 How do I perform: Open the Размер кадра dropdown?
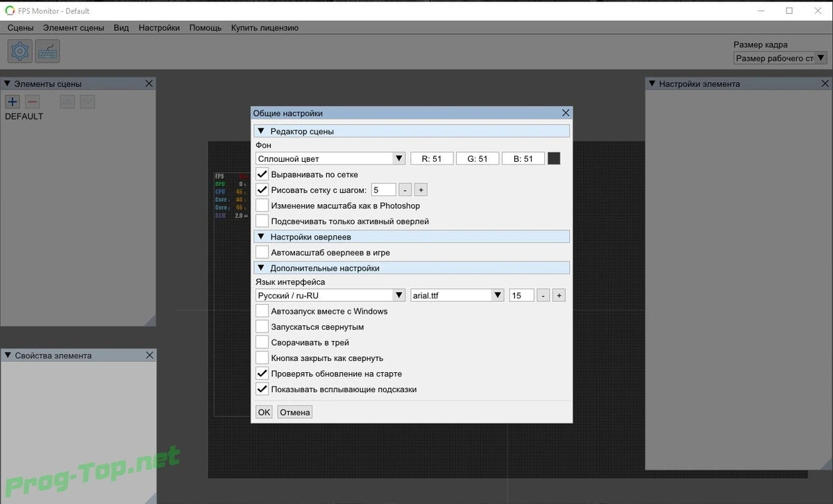click(x=780, y=58)
